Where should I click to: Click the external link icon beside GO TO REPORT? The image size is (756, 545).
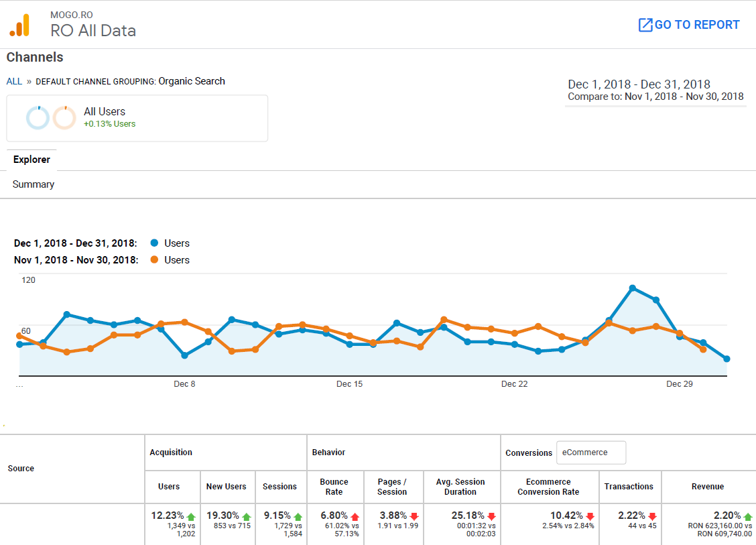point(645,24)
